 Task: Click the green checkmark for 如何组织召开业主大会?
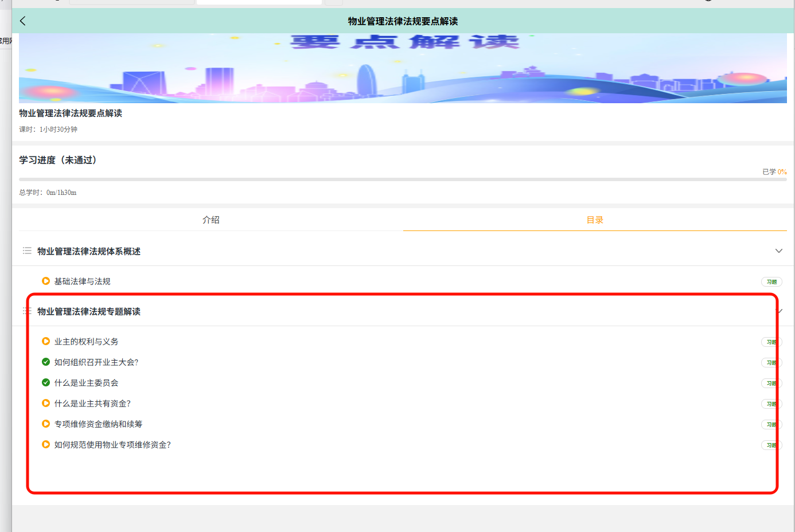coord(45,362)
